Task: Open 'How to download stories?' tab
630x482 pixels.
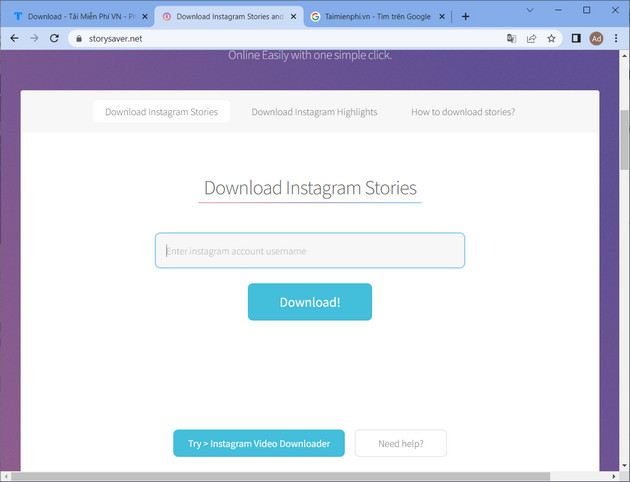Action: pyautogui.click(x=463, y=112)
